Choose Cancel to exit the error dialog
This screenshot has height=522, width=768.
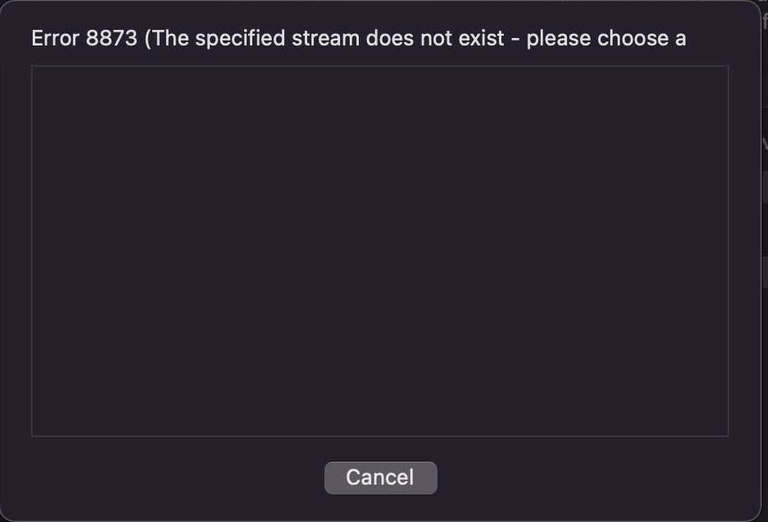[x=380, y=478]
